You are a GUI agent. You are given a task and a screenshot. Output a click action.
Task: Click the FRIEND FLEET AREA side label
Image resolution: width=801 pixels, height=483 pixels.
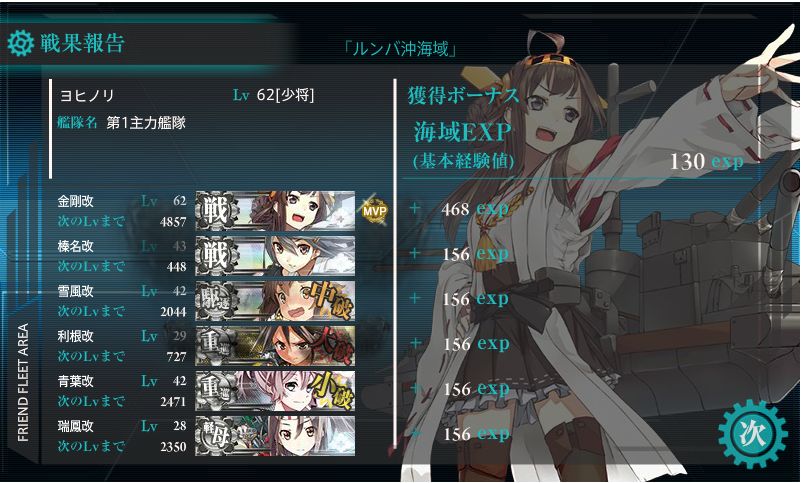[x=23, y=382]
